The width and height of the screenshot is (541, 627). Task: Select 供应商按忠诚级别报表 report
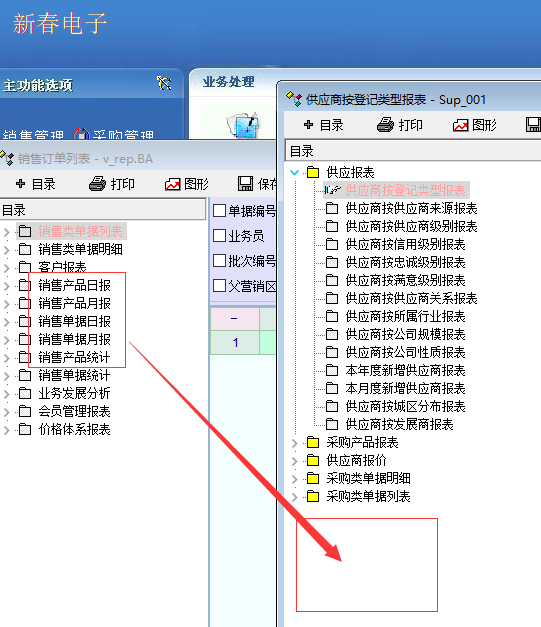[405, 262]
